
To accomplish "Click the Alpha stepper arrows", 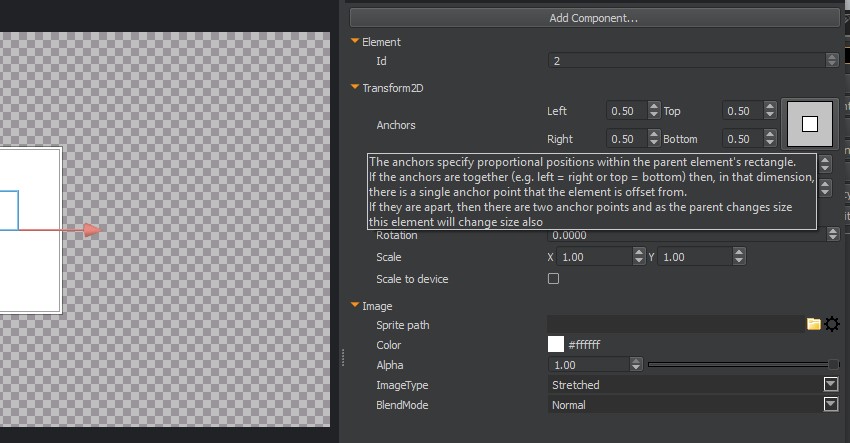I will click(636, 364).
